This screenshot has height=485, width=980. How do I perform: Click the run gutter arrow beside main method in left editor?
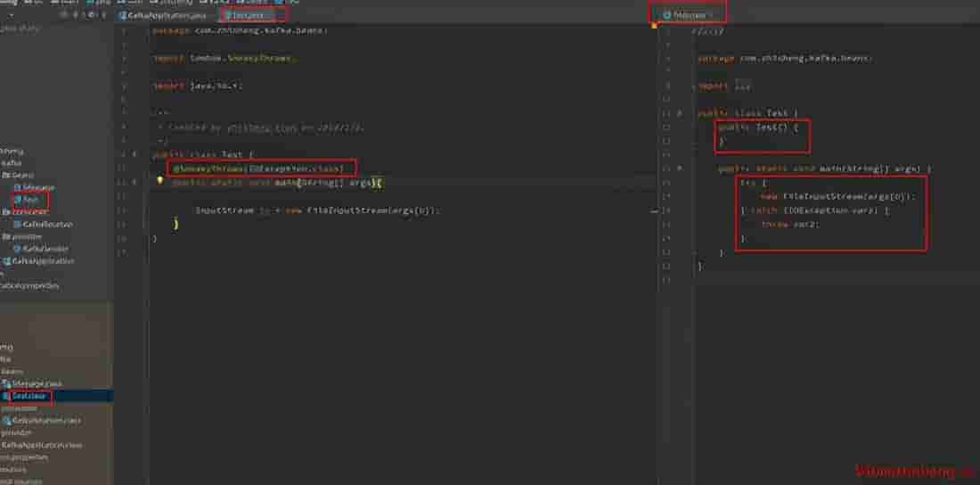135,182
